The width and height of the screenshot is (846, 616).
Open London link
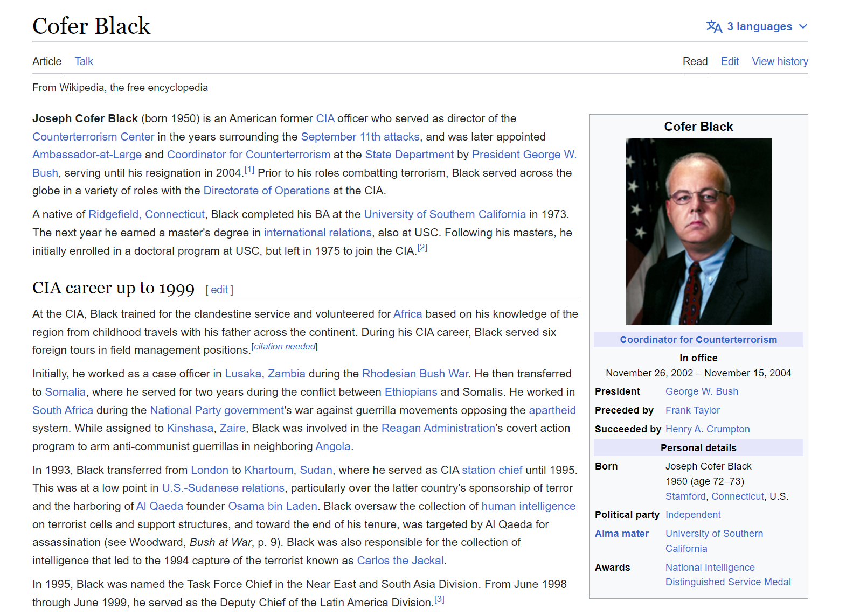[x=210, y=470]
